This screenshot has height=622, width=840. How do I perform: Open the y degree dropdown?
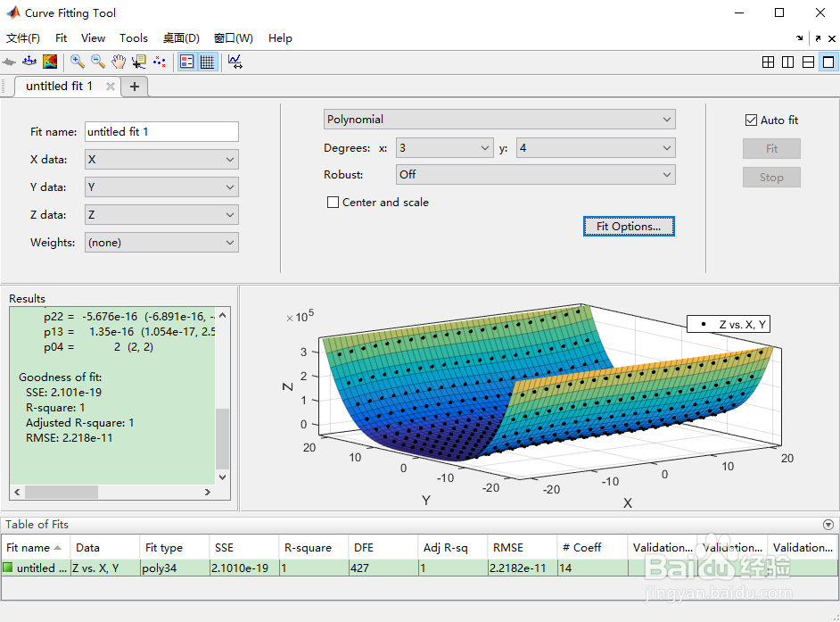pyautogui.click(x=596, y=148)
